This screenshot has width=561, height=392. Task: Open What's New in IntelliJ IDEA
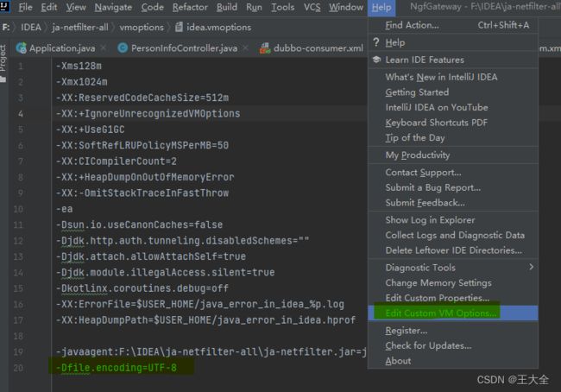tap(453, 77)
